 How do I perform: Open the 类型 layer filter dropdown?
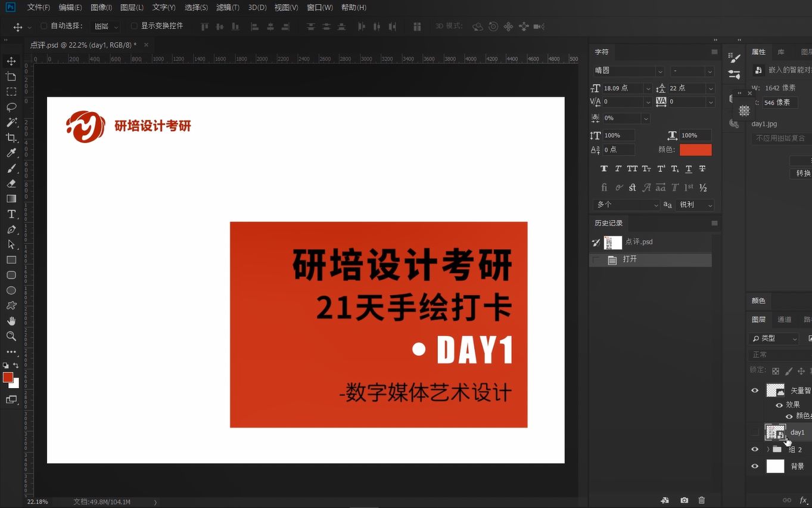773,339
